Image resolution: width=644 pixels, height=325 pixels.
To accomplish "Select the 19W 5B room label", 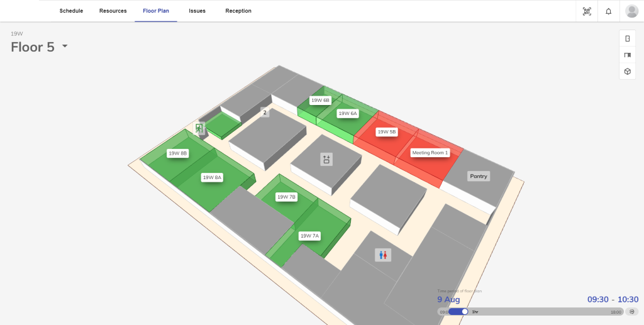I will (x=386, y=132).
